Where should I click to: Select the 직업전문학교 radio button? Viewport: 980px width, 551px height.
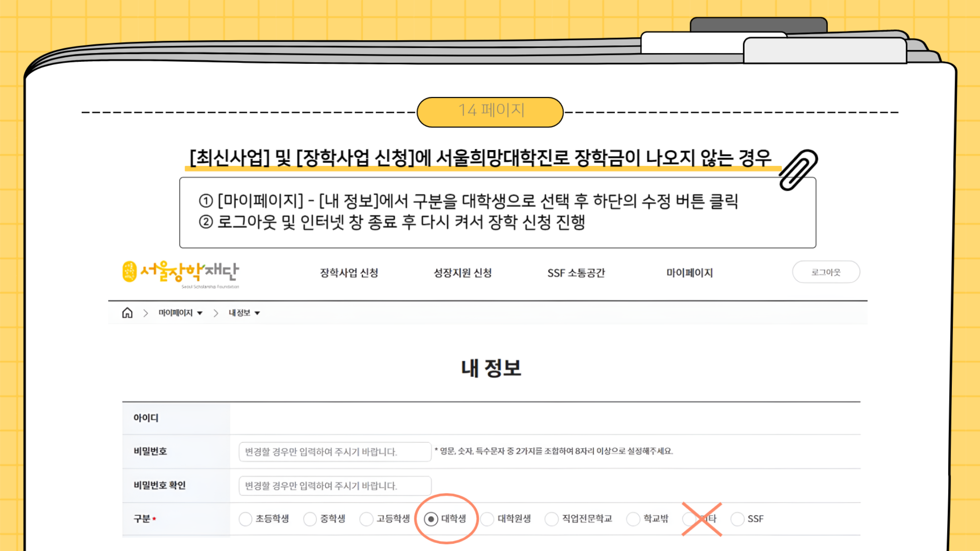(x=552, y=519)
